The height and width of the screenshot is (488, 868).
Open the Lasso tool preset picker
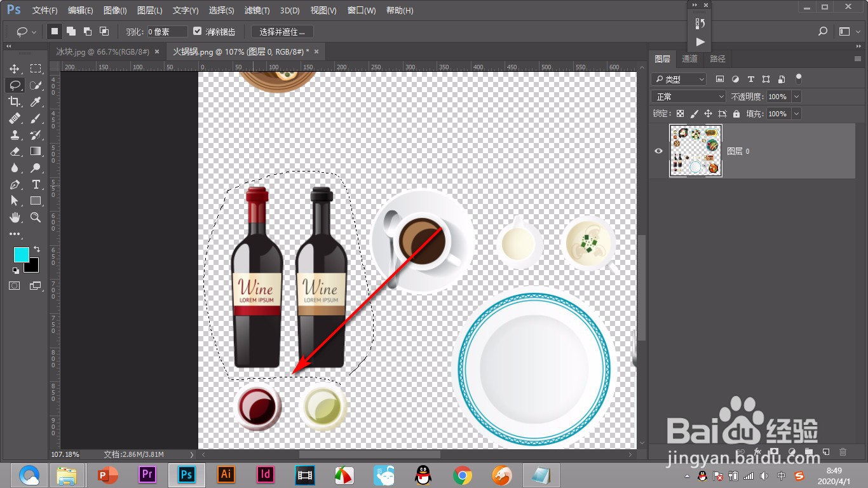27,31
